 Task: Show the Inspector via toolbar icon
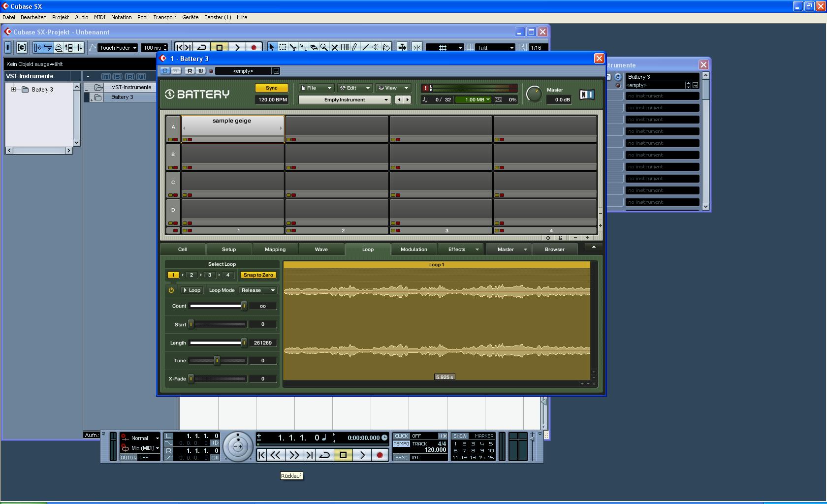[x=37, y=48]
